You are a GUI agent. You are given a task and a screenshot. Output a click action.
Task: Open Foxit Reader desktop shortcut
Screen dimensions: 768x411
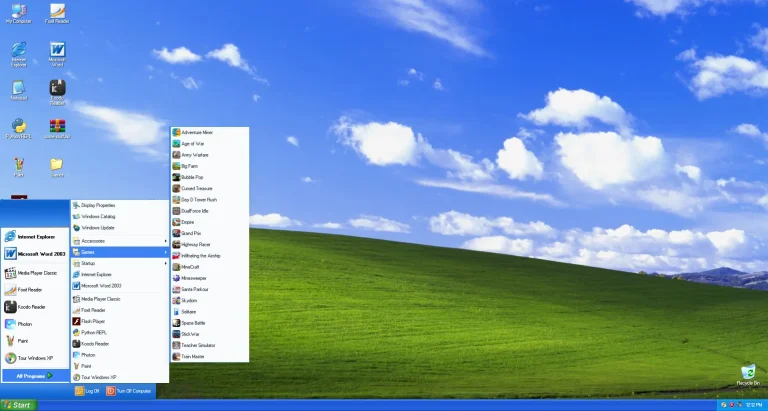(x=57, y=14)
